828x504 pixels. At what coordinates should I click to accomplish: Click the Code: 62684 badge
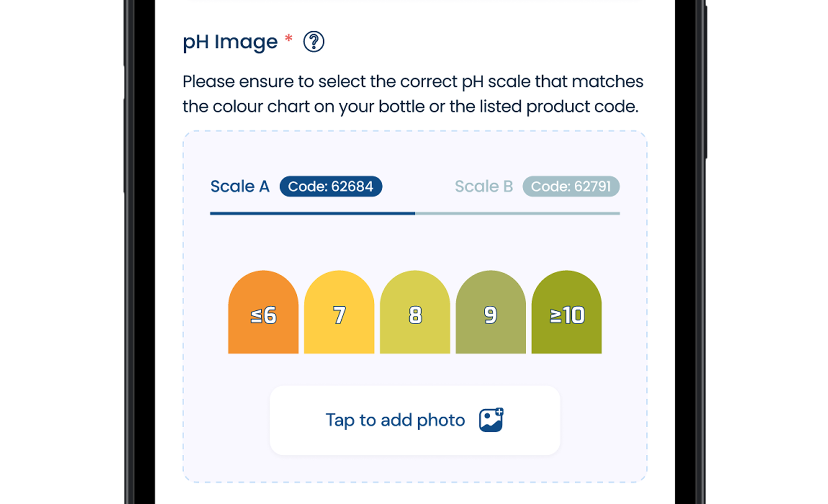(331, 186)
